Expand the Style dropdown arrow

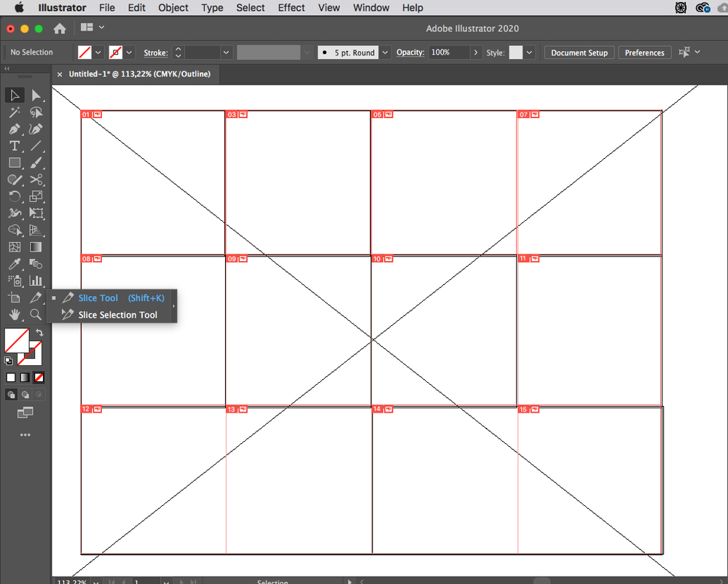(529, 52)
